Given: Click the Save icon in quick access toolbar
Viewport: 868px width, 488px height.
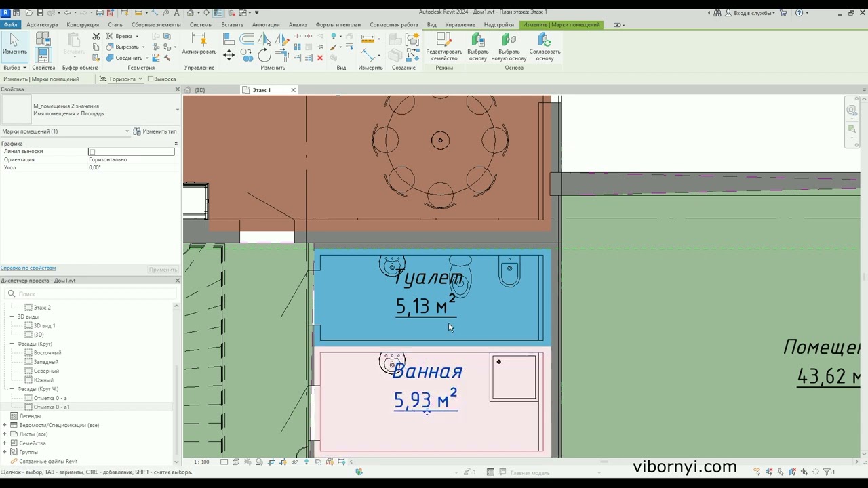Looking at the screenshot, I should point(40,13).
